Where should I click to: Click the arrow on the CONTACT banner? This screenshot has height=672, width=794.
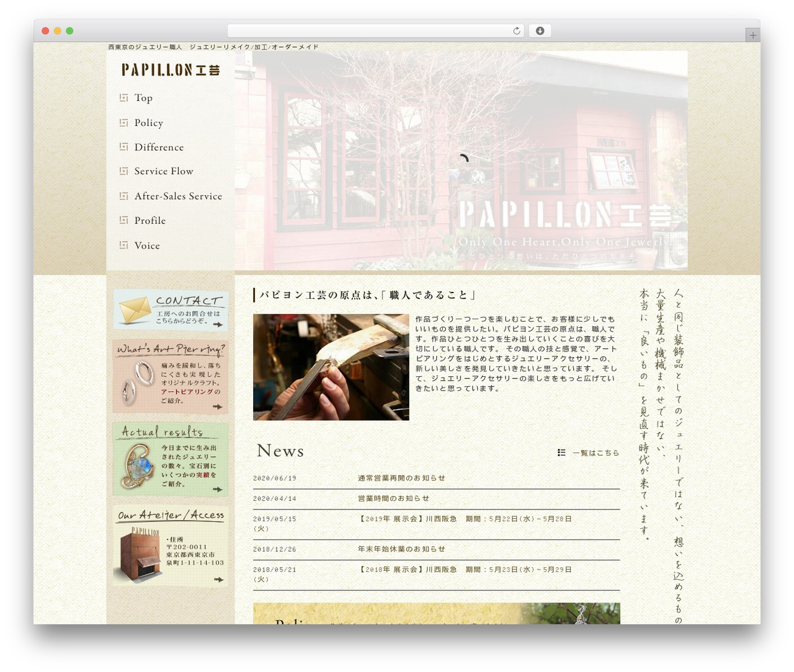pos(218,324)
